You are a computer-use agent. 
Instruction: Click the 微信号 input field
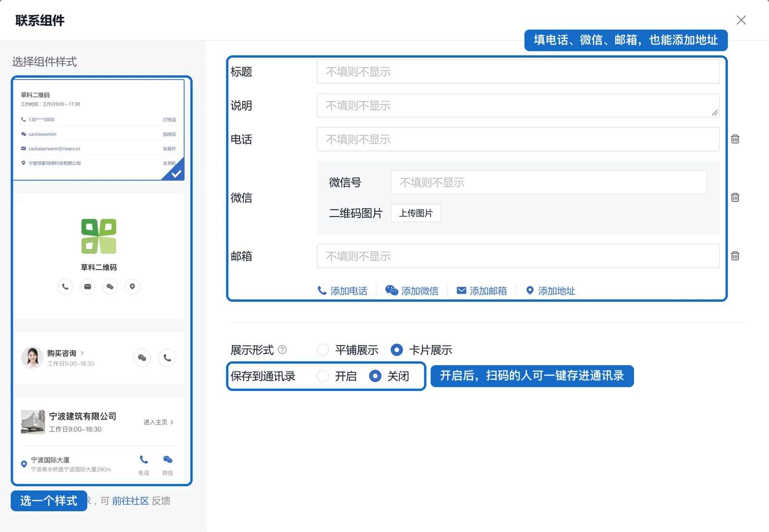coord(549,182)
